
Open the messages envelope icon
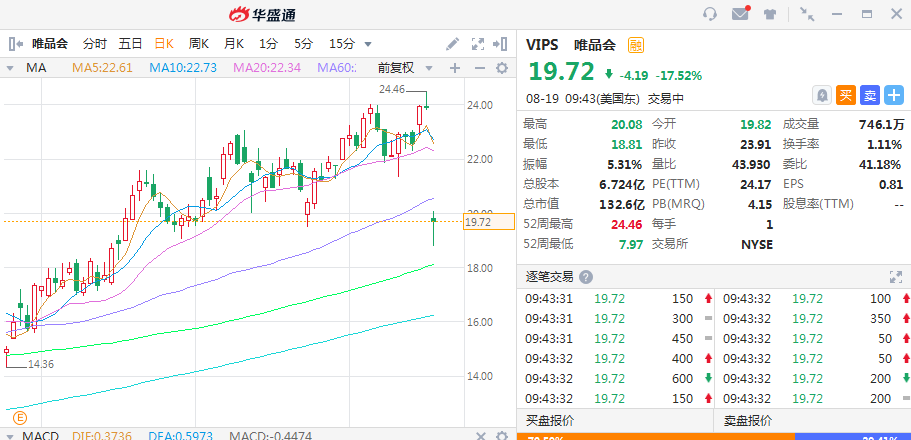[740, 14]
